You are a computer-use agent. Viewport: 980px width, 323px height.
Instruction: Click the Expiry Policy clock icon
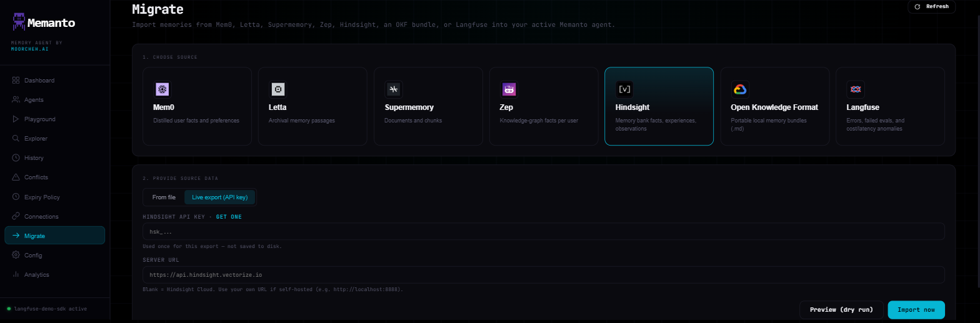point(16,197)
